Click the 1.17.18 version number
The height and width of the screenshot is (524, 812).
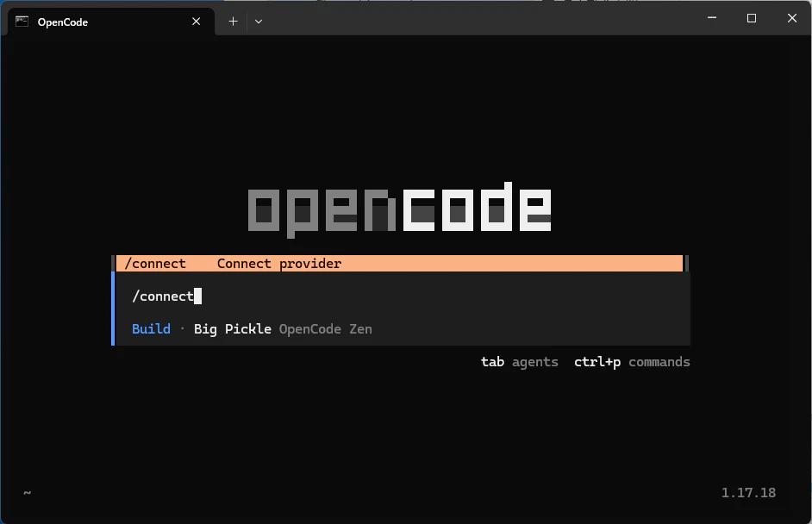click(x=748, y=492)
